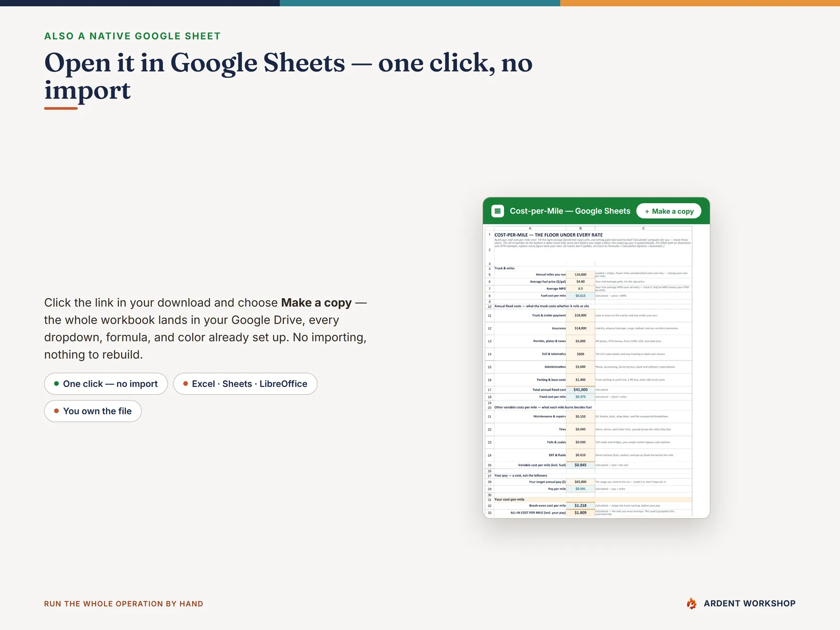840x630 pixels.
Task: Select the Tires value $0.040
Action: [580, 429]
